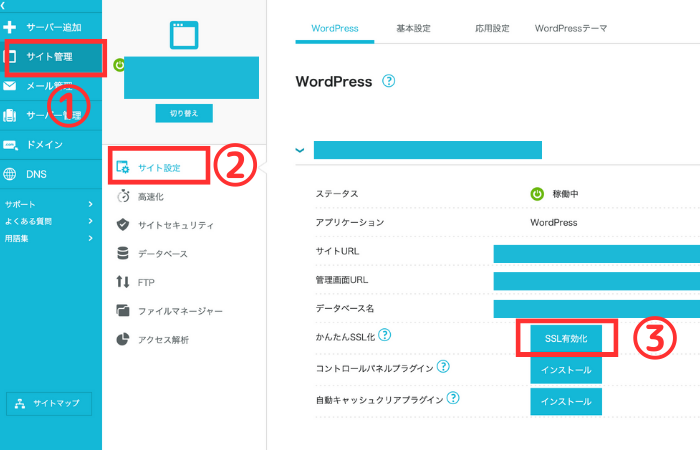Click the データベース名 label
700x450 pixels.
tap(345, 308)
